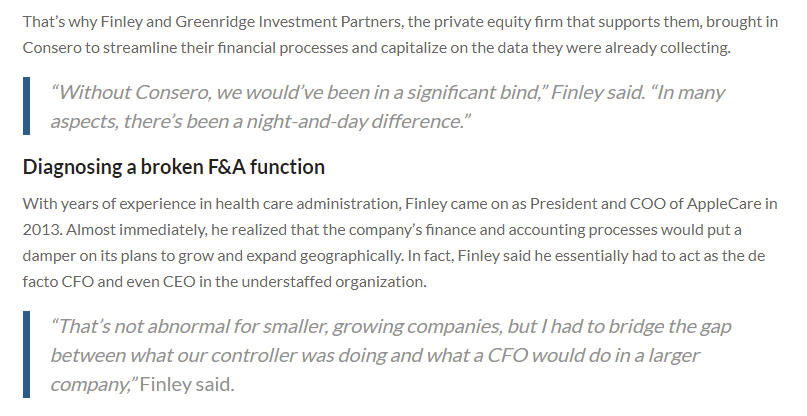Image resolution: width=807 pixels, height=416 pixels.
Task: Click the heading "Diagnosing a broken F&A function"
Action: pos(174,166)
